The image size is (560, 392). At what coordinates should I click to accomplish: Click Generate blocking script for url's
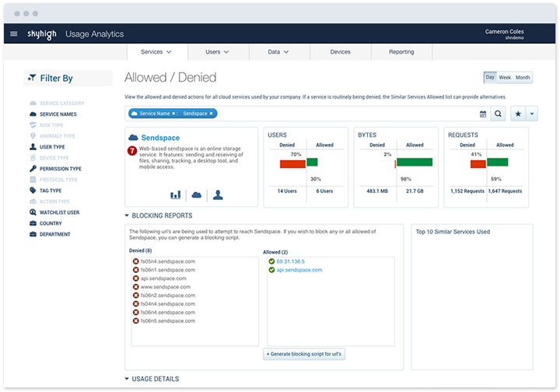(x=304, y=354)
